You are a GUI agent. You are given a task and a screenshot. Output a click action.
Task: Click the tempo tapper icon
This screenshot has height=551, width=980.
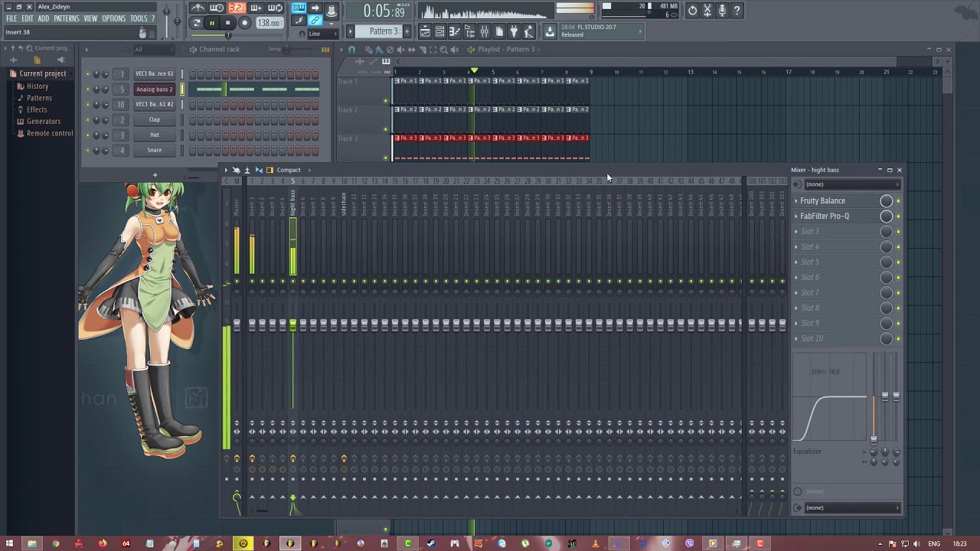(528, 31)
